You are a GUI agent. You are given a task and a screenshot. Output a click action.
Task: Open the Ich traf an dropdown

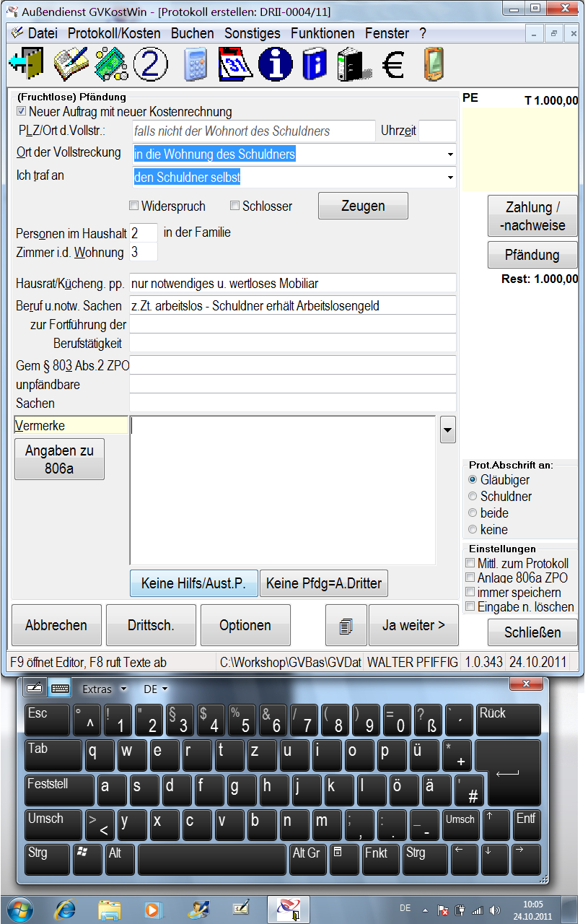(x=450, y=177)
